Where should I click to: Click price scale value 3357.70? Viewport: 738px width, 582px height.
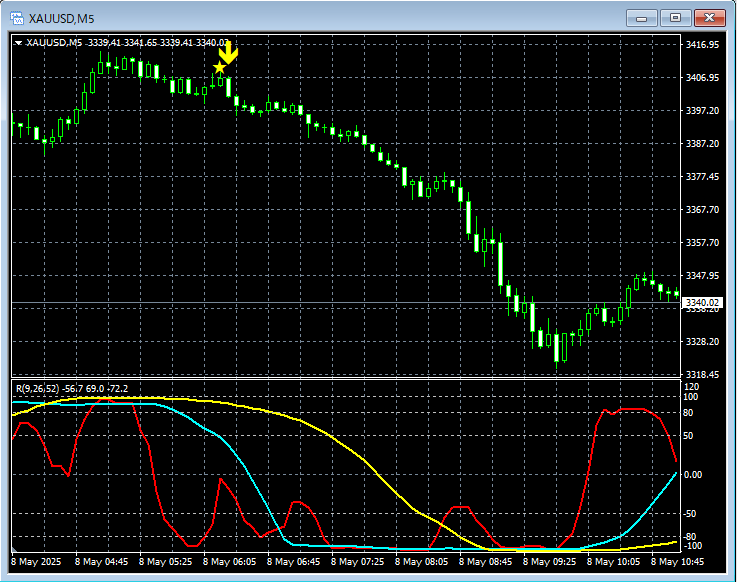702,243
